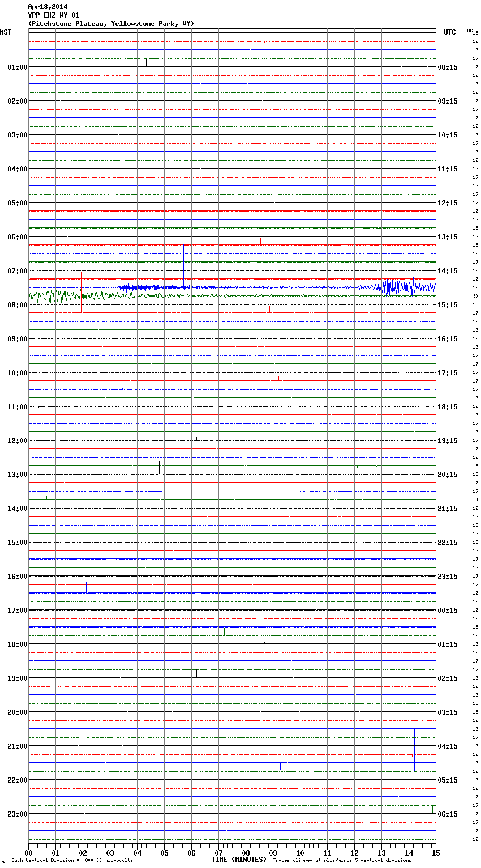Select the 04:00 MST time label
This screenshot has height=868, width=481.
[17, 169]
